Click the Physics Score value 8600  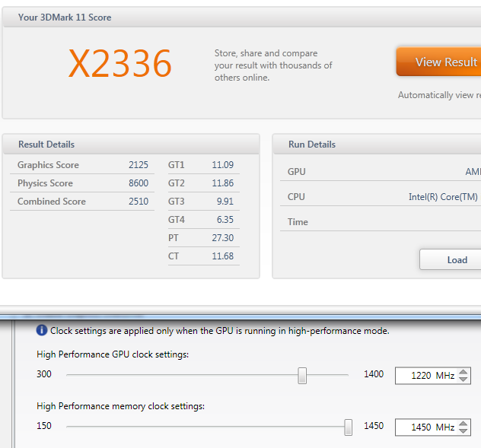pyautogui.click(x=139, y=183)
